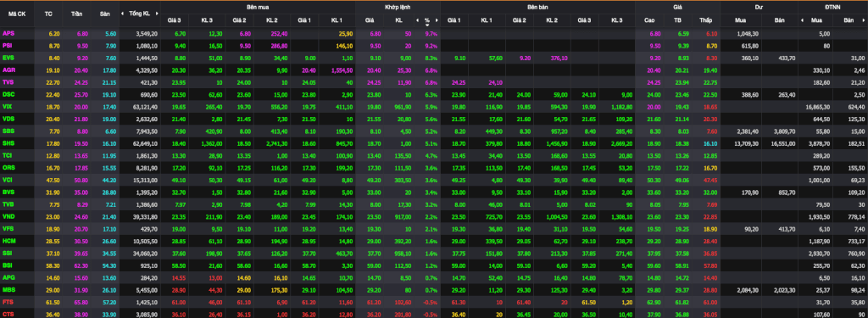Open the DSC stock ticker

(8, 94)
